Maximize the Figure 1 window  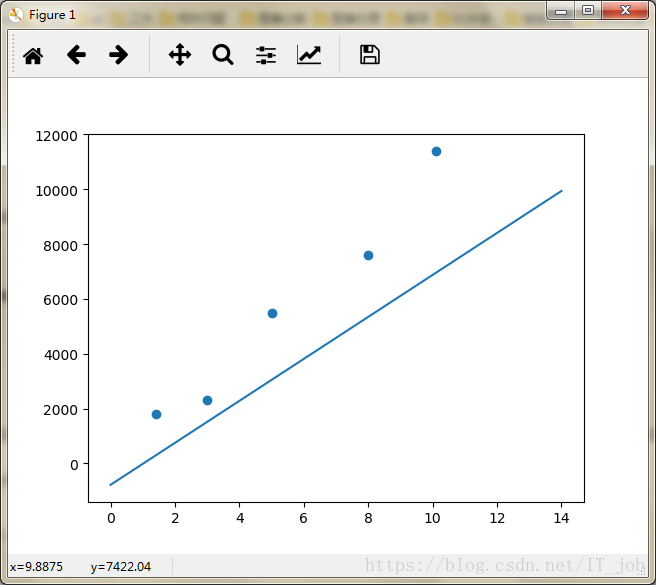click(588, 10)
